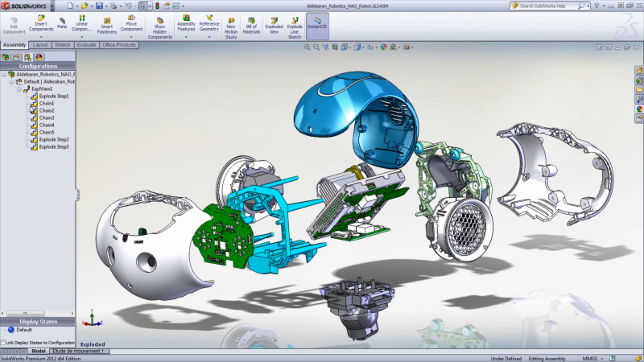644x362 pixels.
Task: Open the Appearances tab in the task pane
Action: click(x=638, y=109)
